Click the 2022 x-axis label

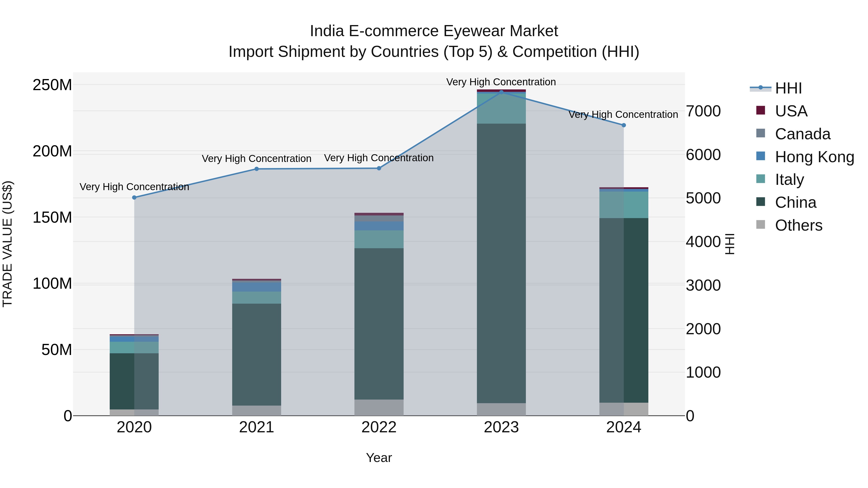[379, 427]
